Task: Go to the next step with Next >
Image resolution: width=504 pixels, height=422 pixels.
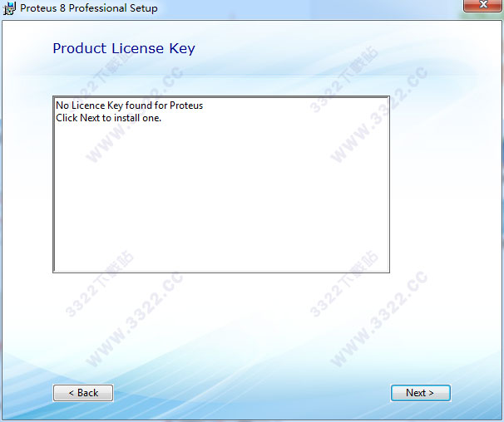Action: click(x=421, y=393)
